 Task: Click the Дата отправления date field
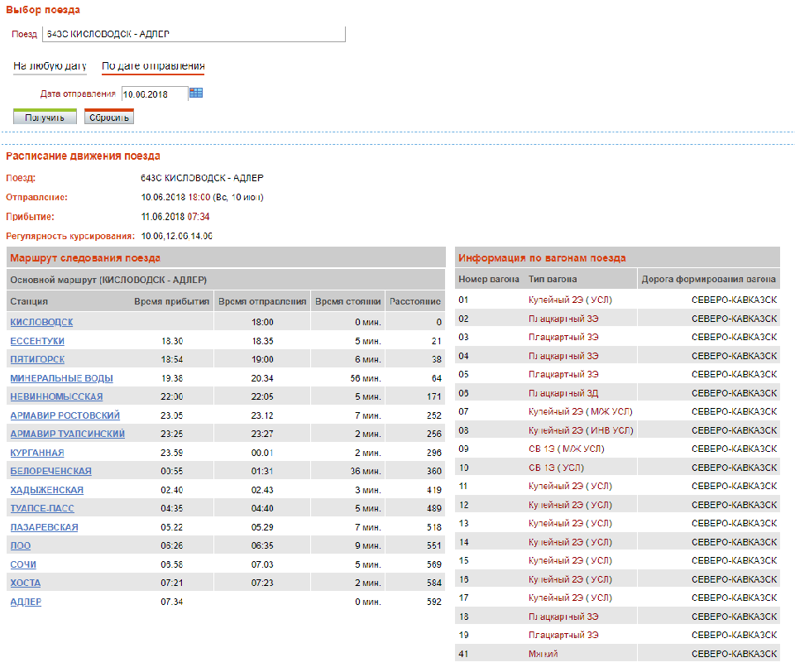(154, 94)
